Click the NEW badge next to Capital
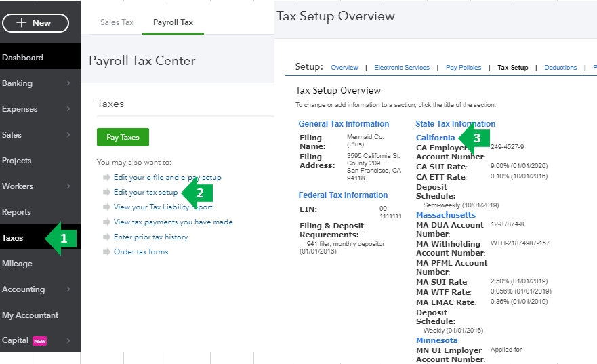This screenshot has height=364, width=597. (40, 341)
